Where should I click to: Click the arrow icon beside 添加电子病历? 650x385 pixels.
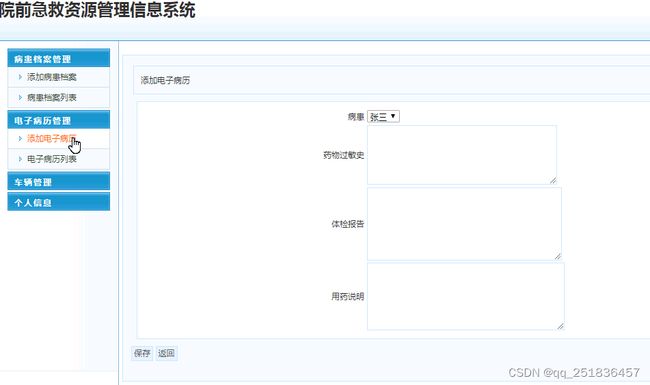(x=20, y=138)
